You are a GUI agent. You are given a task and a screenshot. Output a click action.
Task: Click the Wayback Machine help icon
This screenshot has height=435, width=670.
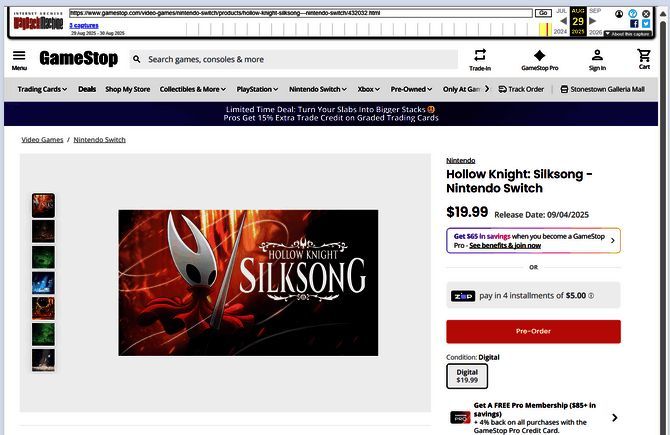[x=632, y=14]
